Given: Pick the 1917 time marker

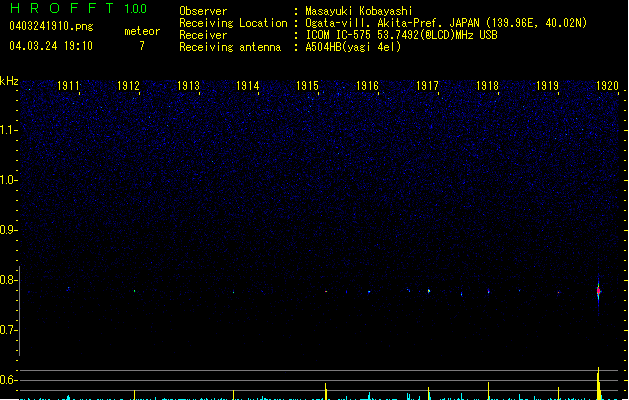Looking at the screenshot, I should pyautogui.click(x=428, y=87).
